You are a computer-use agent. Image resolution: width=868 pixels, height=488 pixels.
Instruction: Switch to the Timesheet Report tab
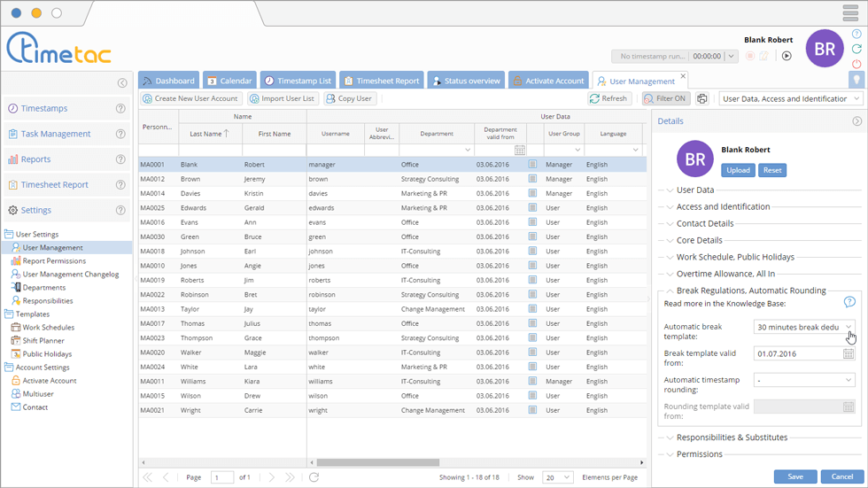click(x=381, y=81)
